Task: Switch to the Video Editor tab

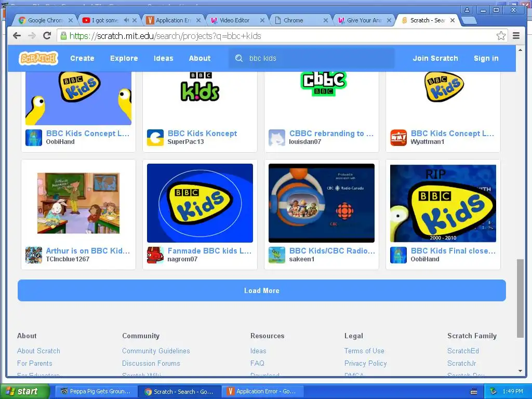Action: [234, 20]
